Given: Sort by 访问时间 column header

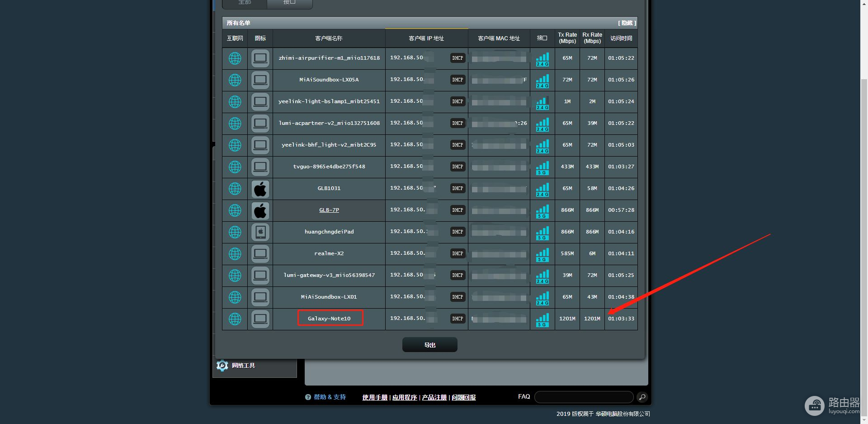Looking at the screenshot, I should coord(621,38).
